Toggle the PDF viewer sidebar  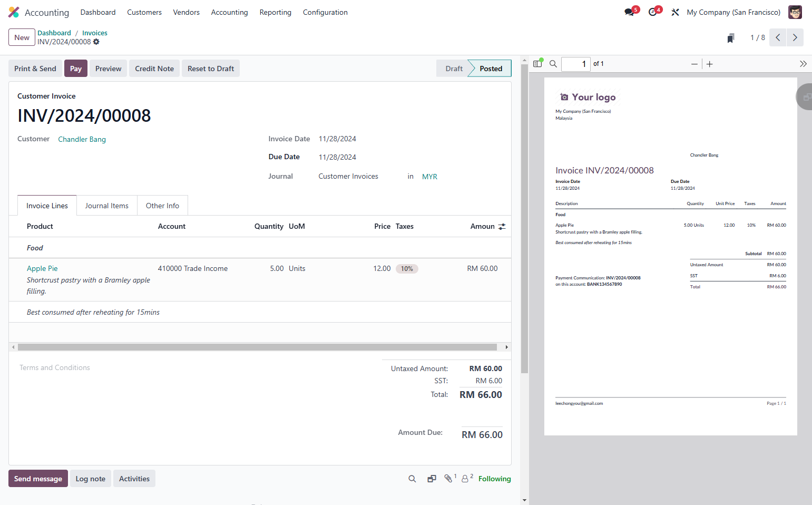[537, 64]
